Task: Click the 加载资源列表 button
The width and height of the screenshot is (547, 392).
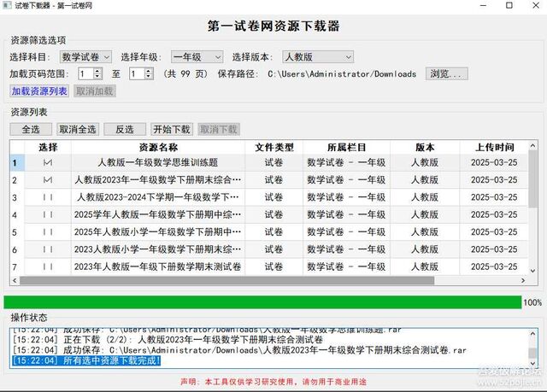Action: click(39, 91)
